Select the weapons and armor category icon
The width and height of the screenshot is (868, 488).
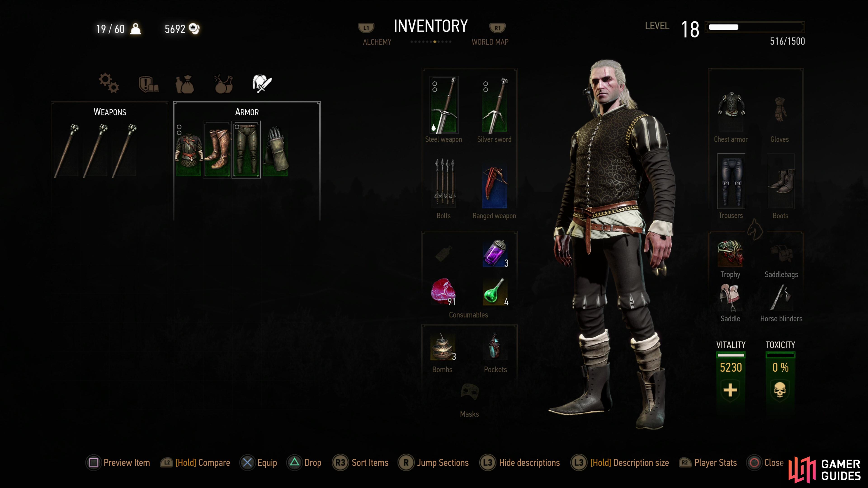click(262, 84)
